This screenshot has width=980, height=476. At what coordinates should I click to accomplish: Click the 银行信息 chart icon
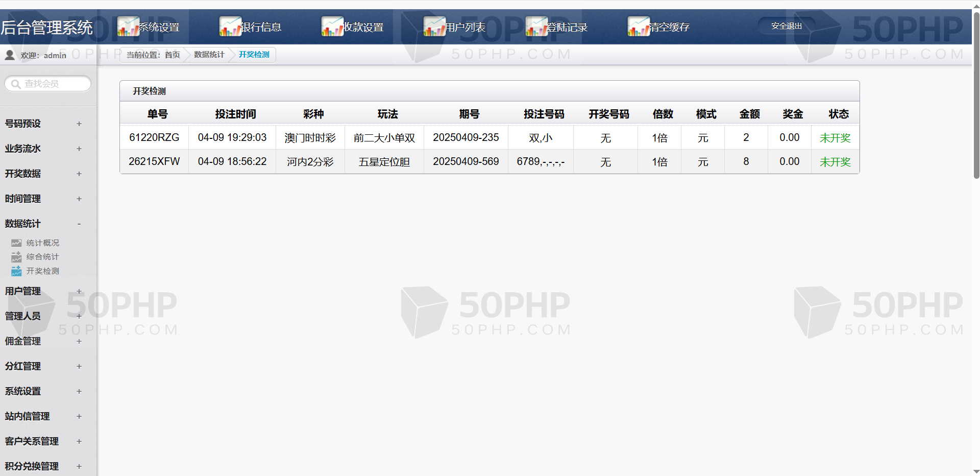(x=230, y=27)
